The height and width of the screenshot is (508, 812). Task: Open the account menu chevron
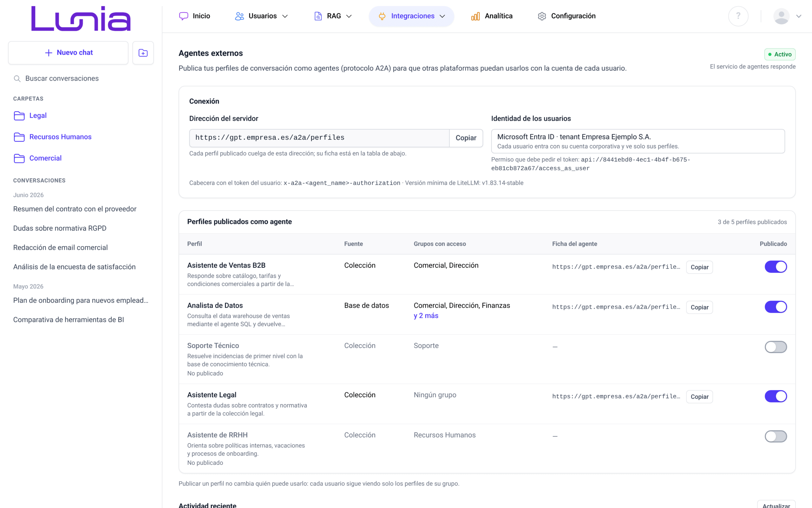pyautogui.click(x=799, y=16)
